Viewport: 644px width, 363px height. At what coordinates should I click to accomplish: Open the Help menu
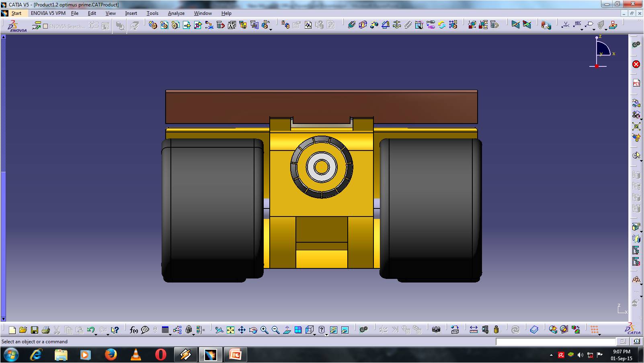tap(226, 13)
